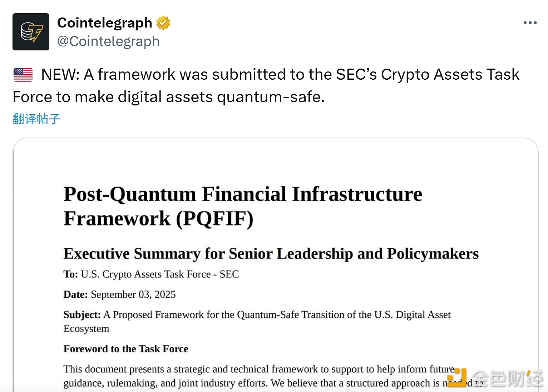Click 翻译帖子 to translate the post
The image size is (548, 392).
click(36, 119)
